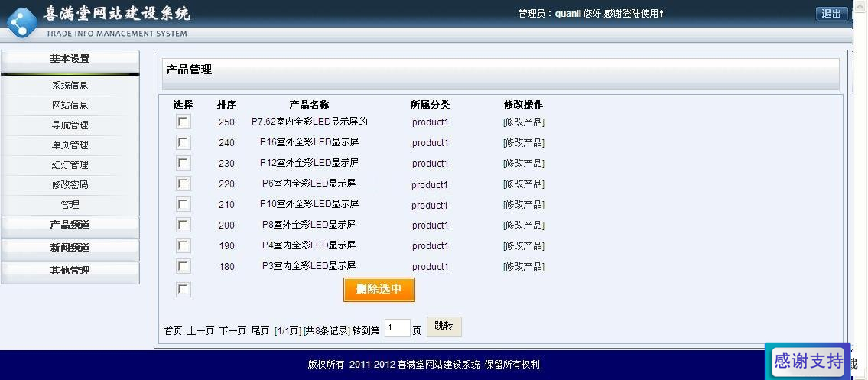The height and width of the screenshot is (380, 868).
Task: Click the administrator name guanli
Action: click(x=568, y=13)
